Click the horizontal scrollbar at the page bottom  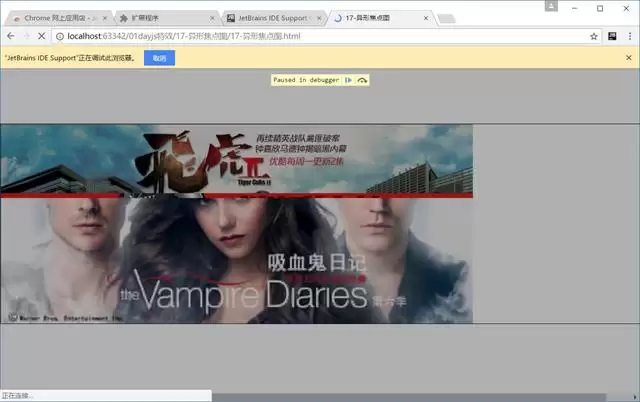409,397
